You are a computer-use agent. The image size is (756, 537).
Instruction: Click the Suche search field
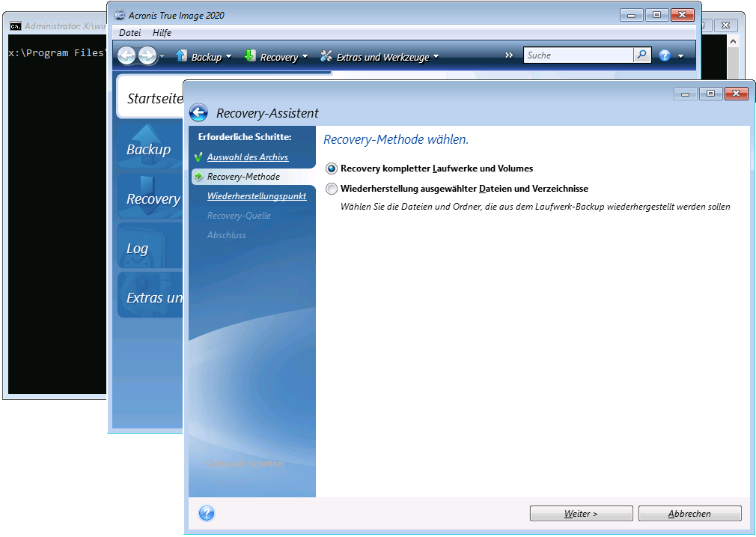(x=578, y=55)
